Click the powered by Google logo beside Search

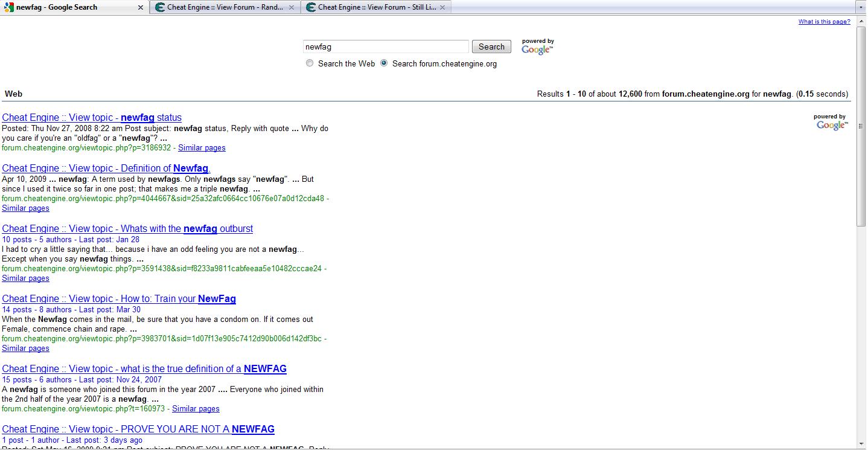click(537, 47)
